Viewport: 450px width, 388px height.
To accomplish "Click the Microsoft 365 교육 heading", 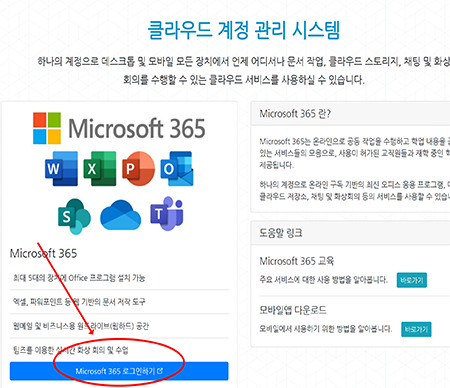I will [297, 261].
